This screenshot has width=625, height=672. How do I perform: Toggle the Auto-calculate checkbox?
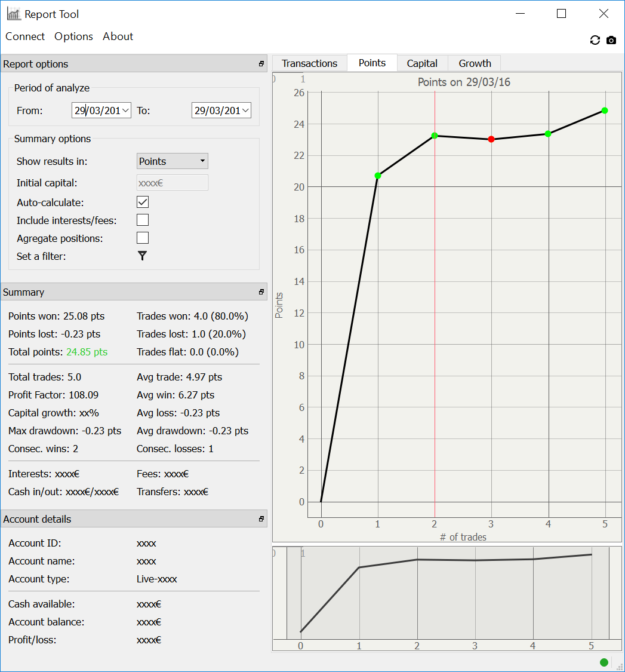143,202
